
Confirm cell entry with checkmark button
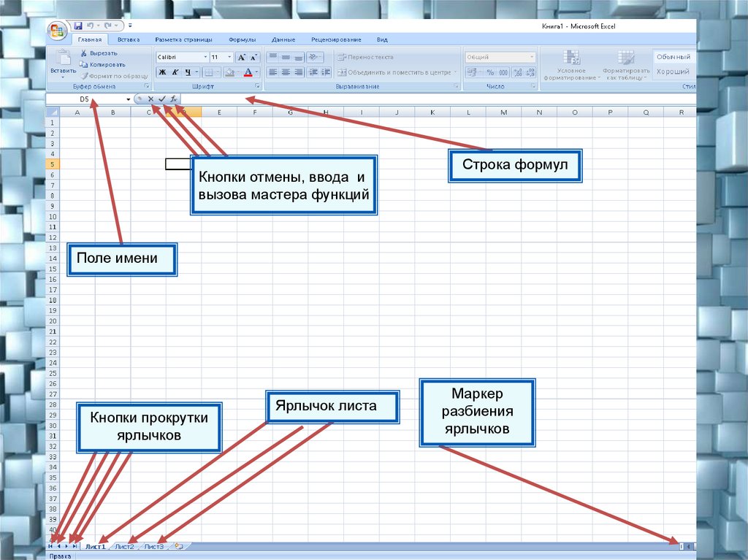(162, 99)
